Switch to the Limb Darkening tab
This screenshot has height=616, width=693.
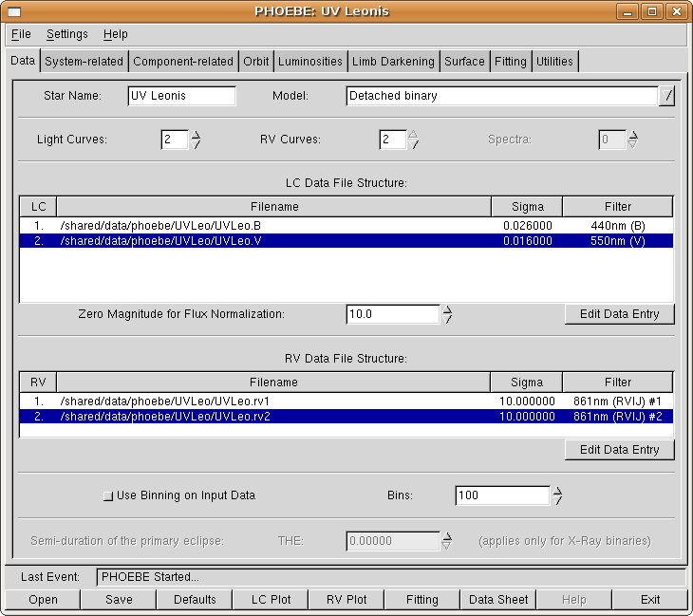[x=393, y=61]
